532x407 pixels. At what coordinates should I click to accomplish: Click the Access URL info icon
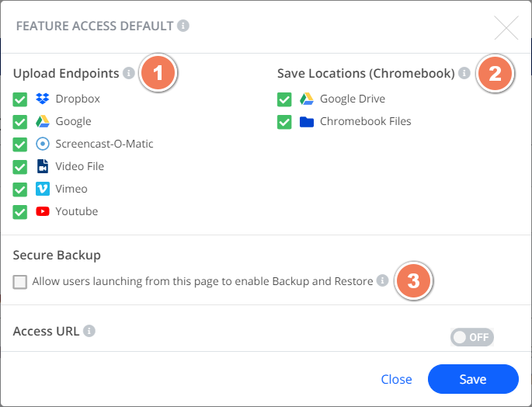(89, 331)
